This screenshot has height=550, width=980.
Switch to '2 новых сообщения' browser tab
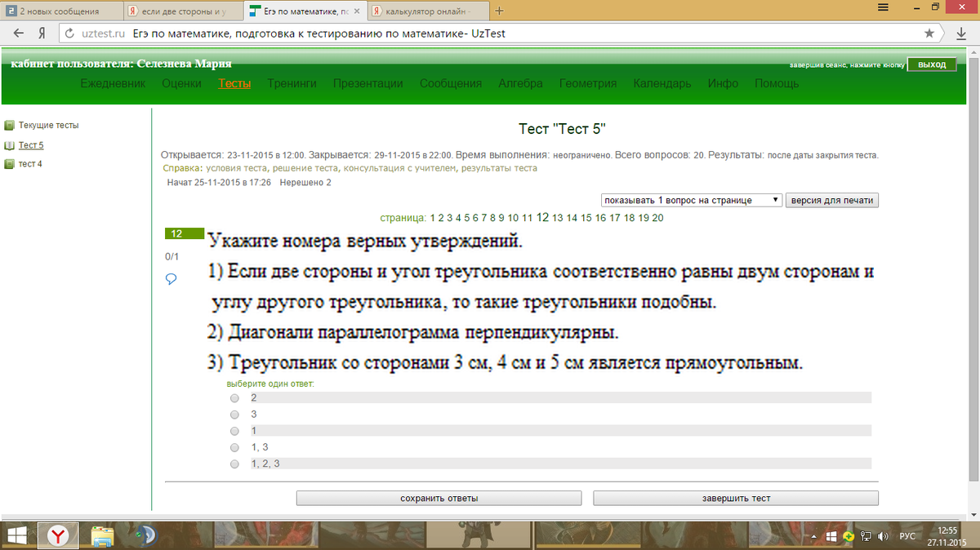click(61, 11)
